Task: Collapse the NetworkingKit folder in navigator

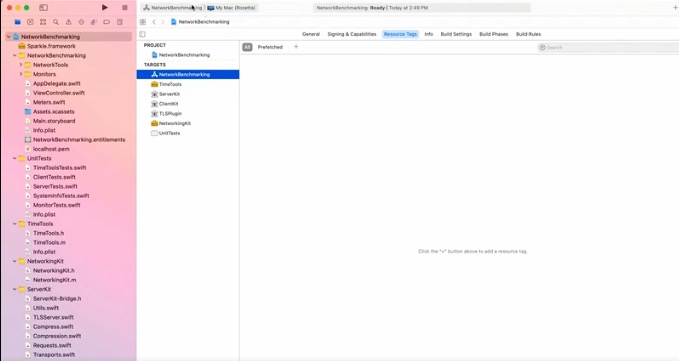Action: 14,261
